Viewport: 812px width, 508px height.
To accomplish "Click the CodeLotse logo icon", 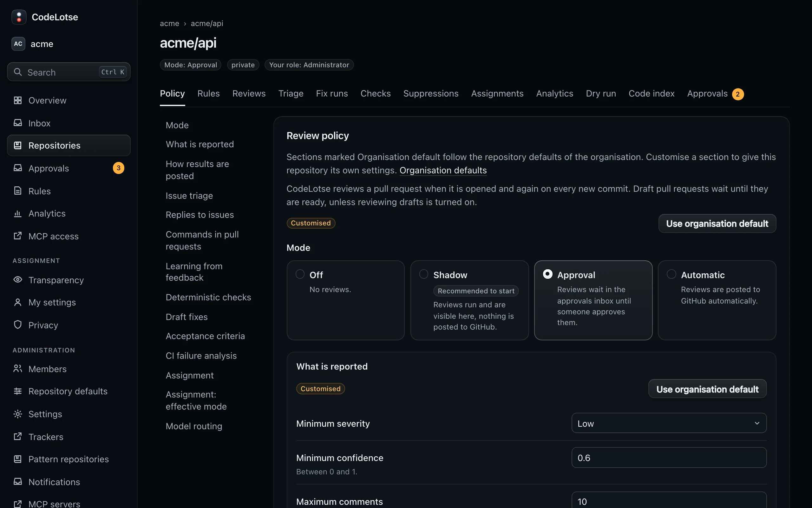I will [x=19, y=17].
